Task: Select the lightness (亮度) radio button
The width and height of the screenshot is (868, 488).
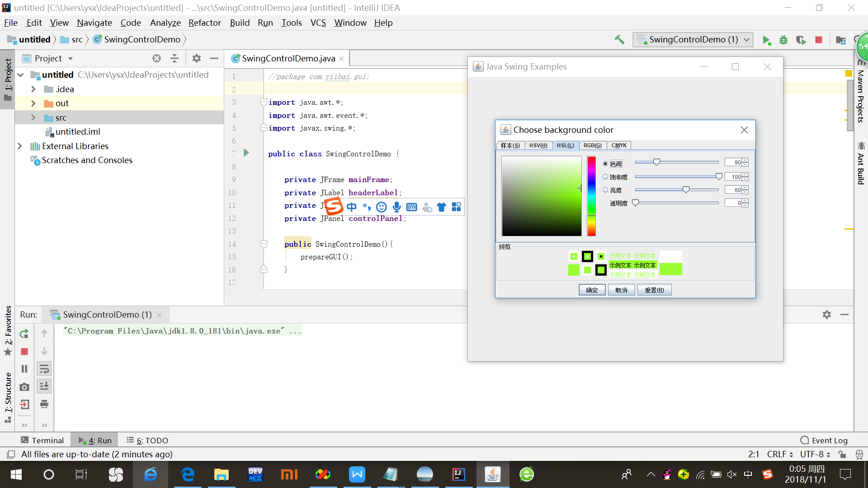Action: 605,190
